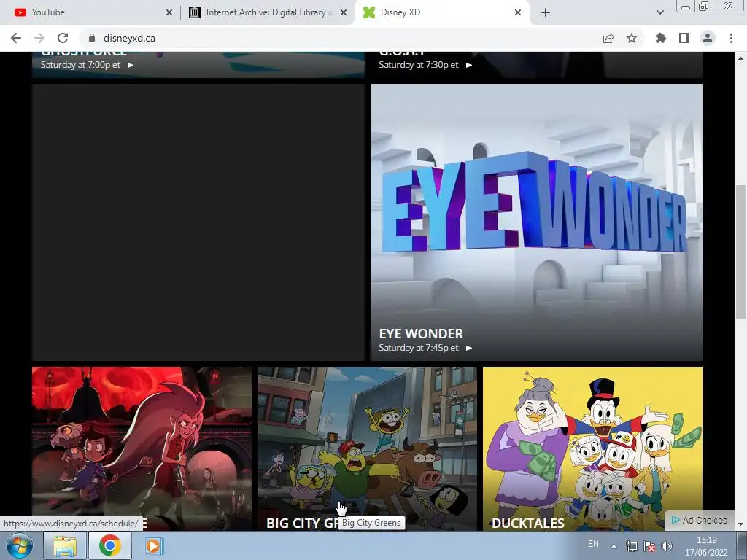Screen dimensions: 747x560
Task: Open a new browser tab
Action: [546, 12]
